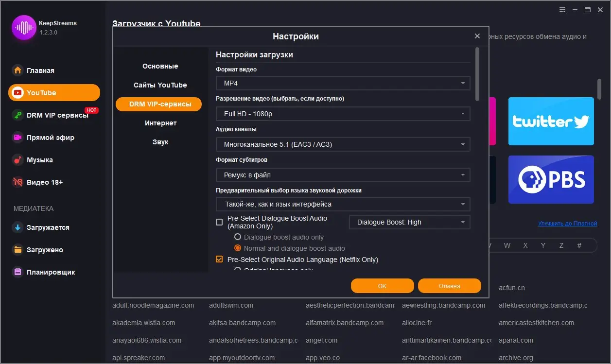Screen dimensions: 611x364
Task: Open DRM VIP services key icon
Action: click(x=18, y=115)
